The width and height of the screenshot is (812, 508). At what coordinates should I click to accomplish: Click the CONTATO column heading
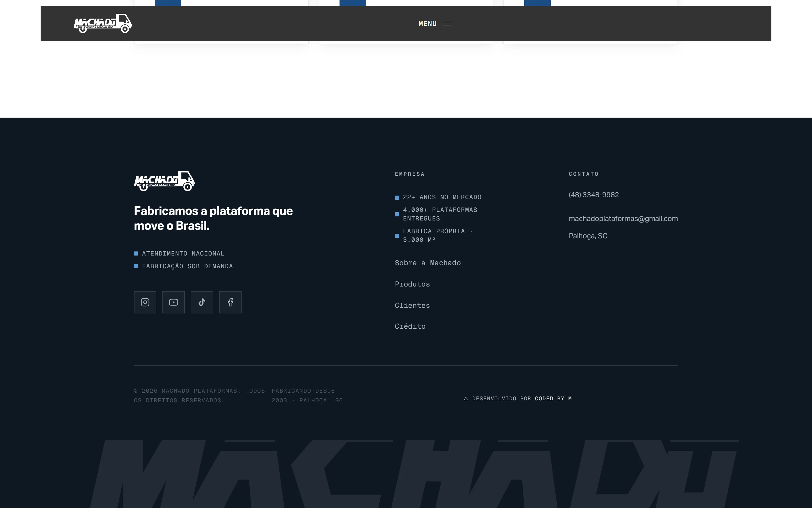tap(584, 174)
